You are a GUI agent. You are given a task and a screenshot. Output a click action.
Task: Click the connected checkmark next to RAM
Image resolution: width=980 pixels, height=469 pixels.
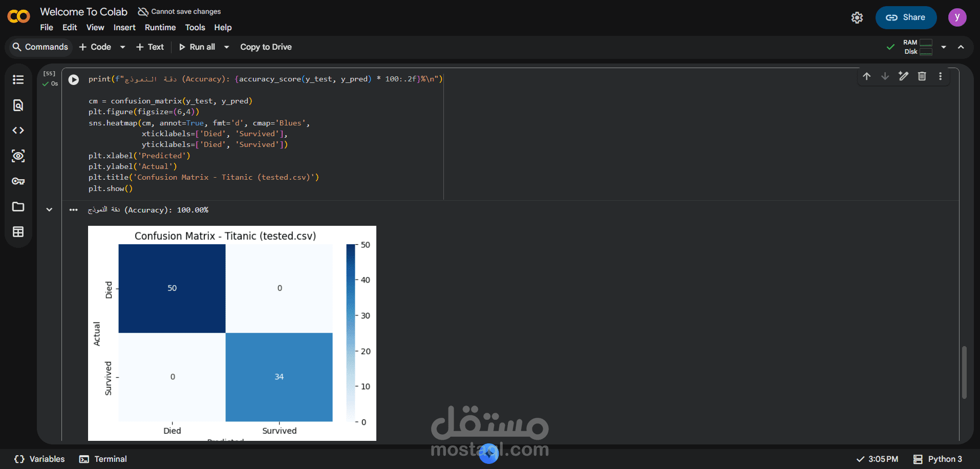click(x=890, y=47)
